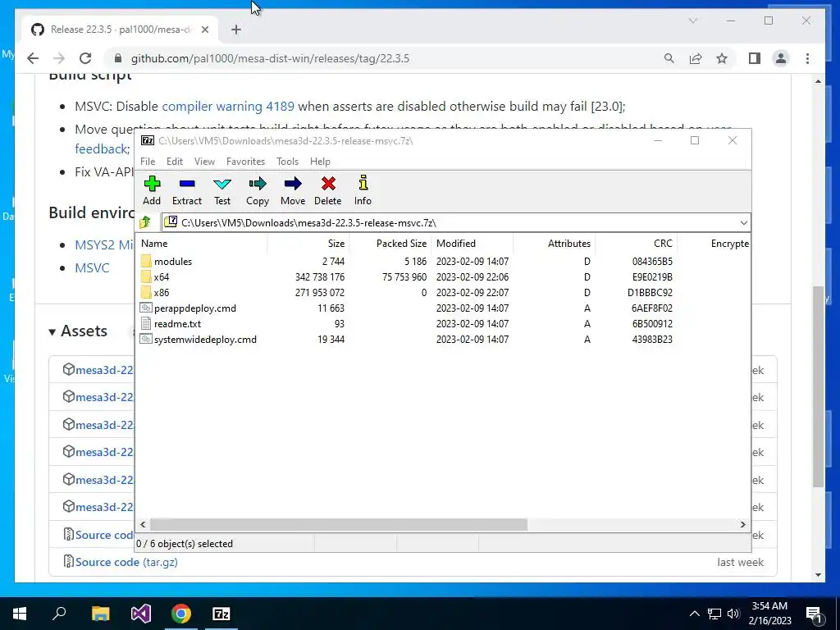Click the right arrow of horizontal scrollbar
The image size is (840, 630).
[742, 524]
